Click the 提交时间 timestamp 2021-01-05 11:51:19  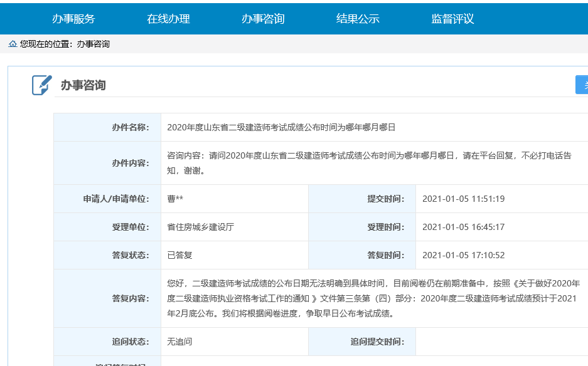pyautogui.click(x=465, y=198)
